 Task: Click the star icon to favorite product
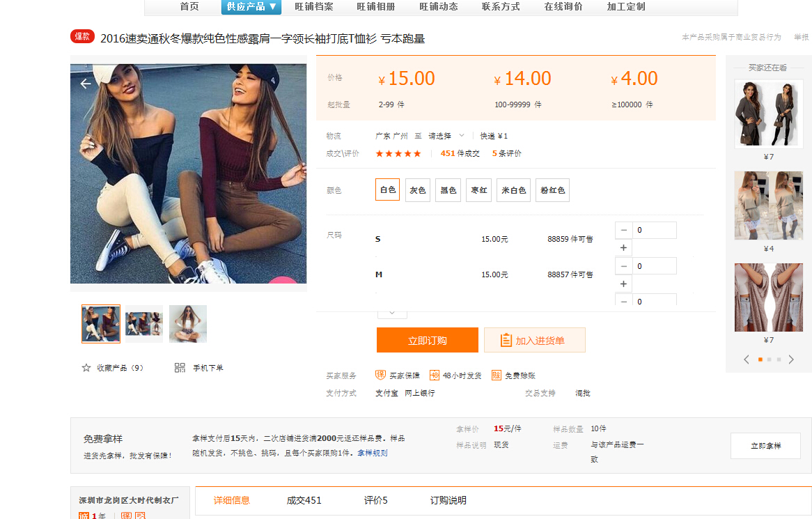click(x=86, y=368)
